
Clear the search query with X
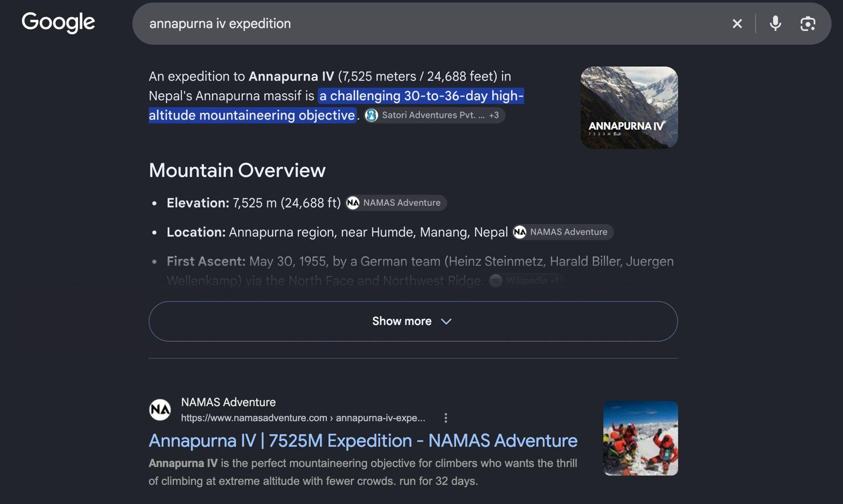pyautogui.click(x=737, y=24)
